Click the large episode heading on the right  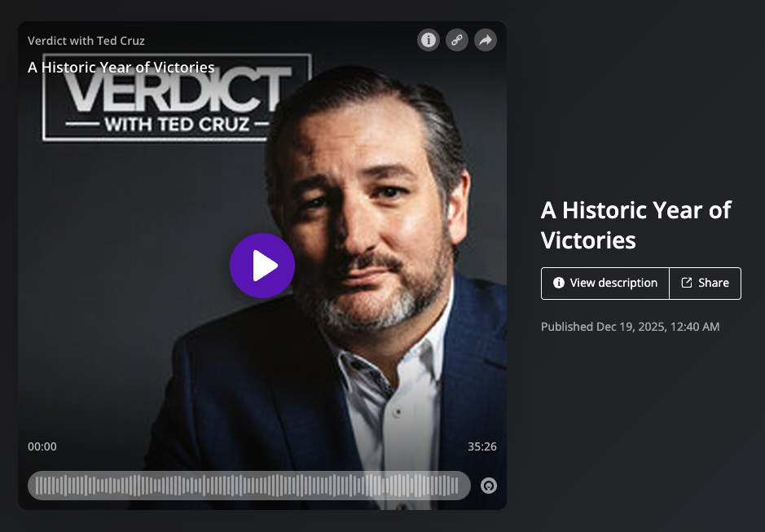(x=635, y=225)
